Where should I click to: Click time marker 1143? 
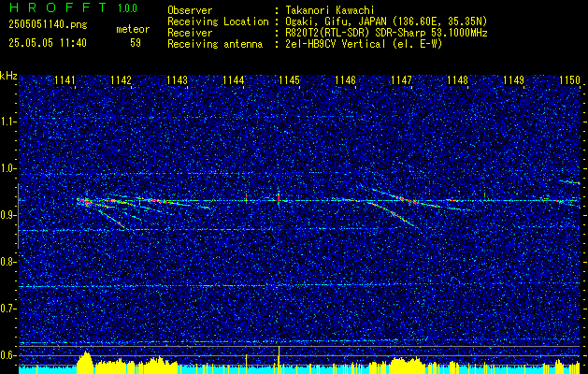[x=177, y=79]
